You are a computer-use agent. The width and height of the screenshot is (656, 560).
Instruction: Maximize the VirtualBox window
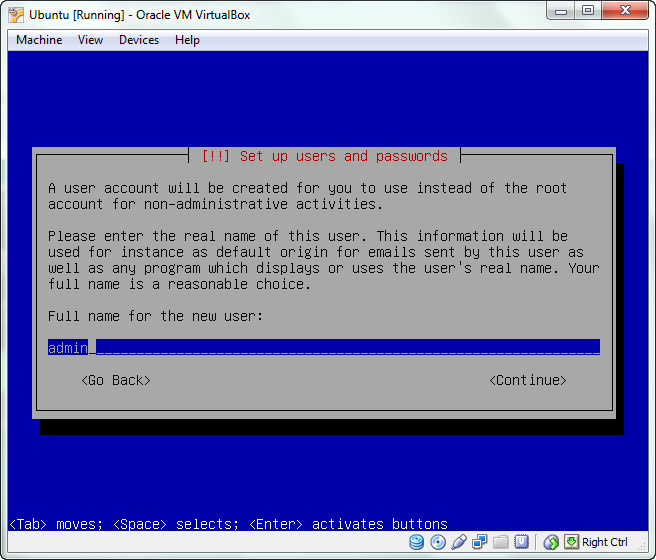[588, 11]
